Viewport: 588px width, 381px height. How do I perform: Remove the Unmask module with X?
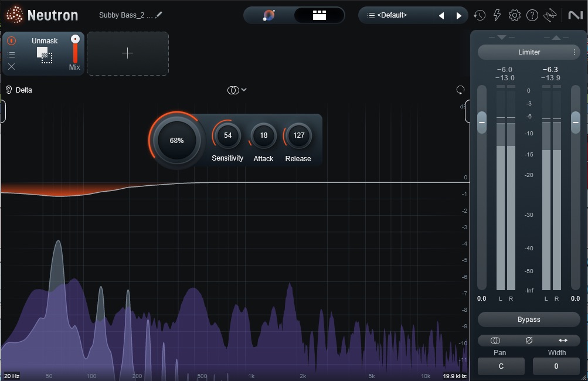(12, 66)
